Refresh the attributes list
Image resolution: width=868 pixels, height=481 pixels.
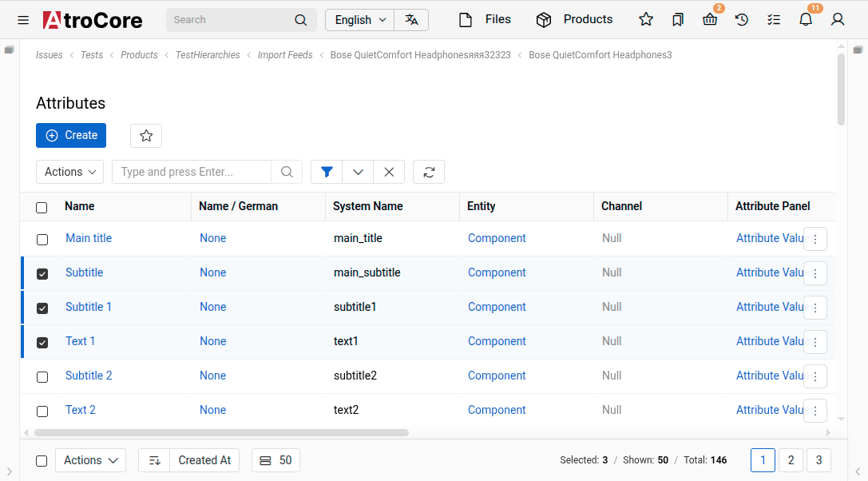click(x=429, y=172)
